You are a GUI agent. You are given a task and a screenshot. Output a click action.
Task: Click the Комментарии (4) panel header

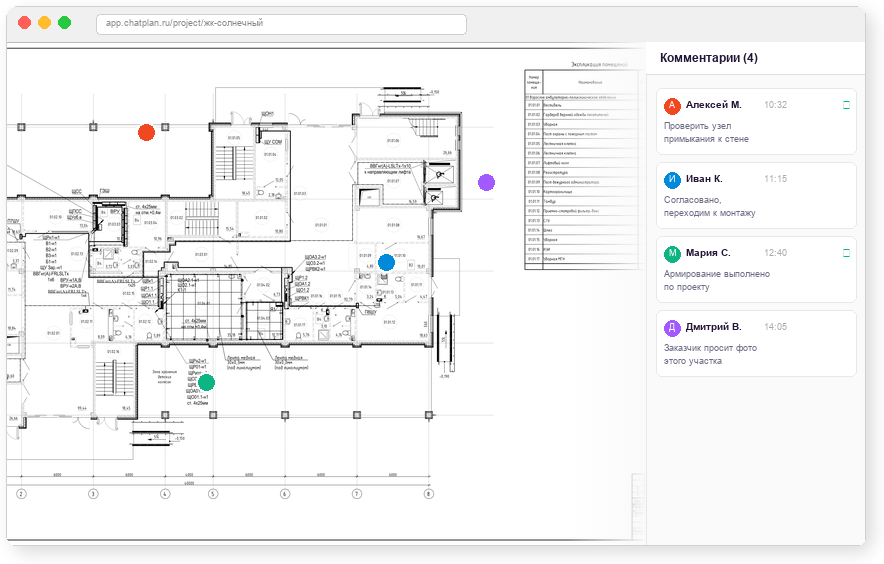click(x=709, y=58)
